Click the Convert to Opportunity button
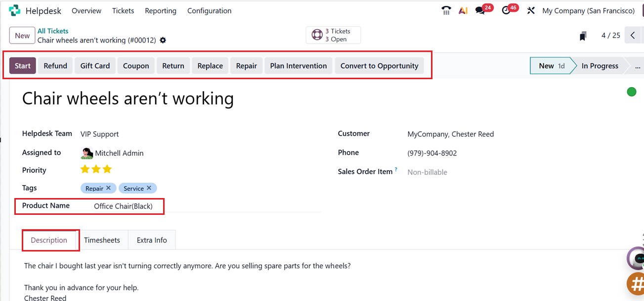Image resolution: width=644 pixels, height=301 pixels. (x=379, y=65)
